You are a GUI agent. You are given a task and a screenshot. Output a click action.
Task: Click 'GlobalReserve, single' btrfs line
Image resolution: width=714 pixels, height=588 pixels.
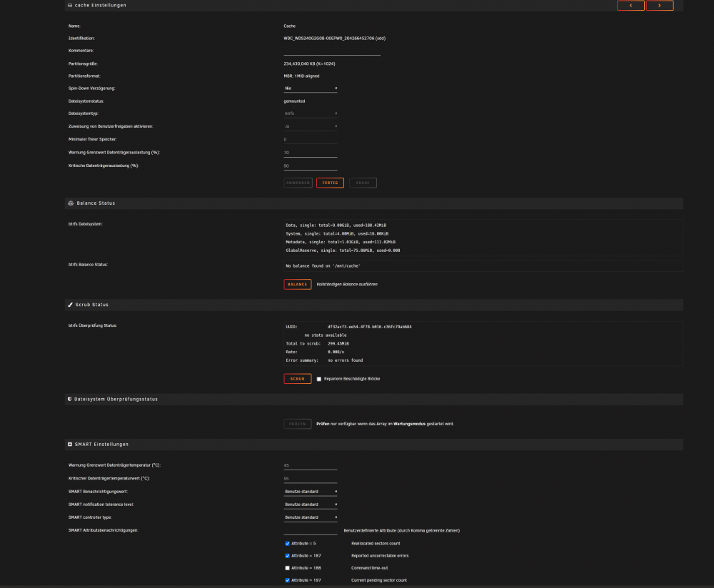click(343, 250)
